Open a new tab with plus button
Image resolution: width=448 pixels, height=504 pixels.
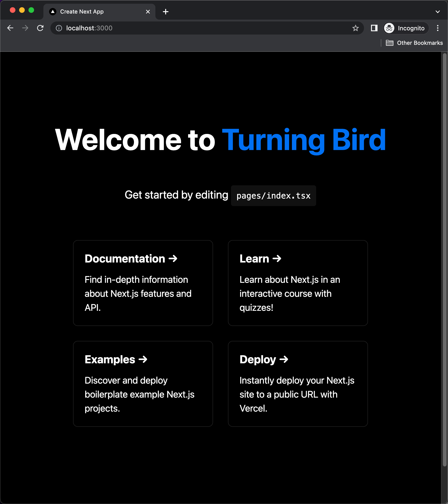pyautogui.click(x=166, y=12)
